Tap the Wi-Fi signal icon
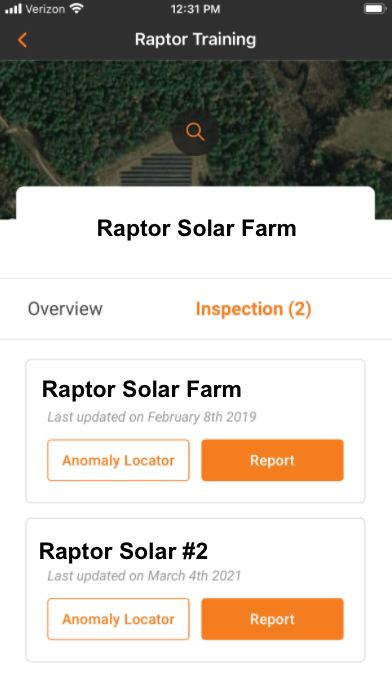This screenshot has height=698, width=392. point(77,8)
